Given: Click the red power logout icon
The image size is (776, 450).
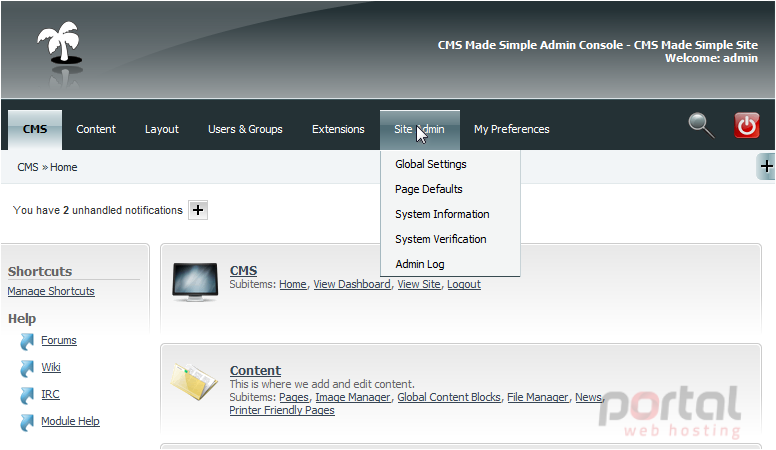Looking at the screenshot, I should 746,125.
